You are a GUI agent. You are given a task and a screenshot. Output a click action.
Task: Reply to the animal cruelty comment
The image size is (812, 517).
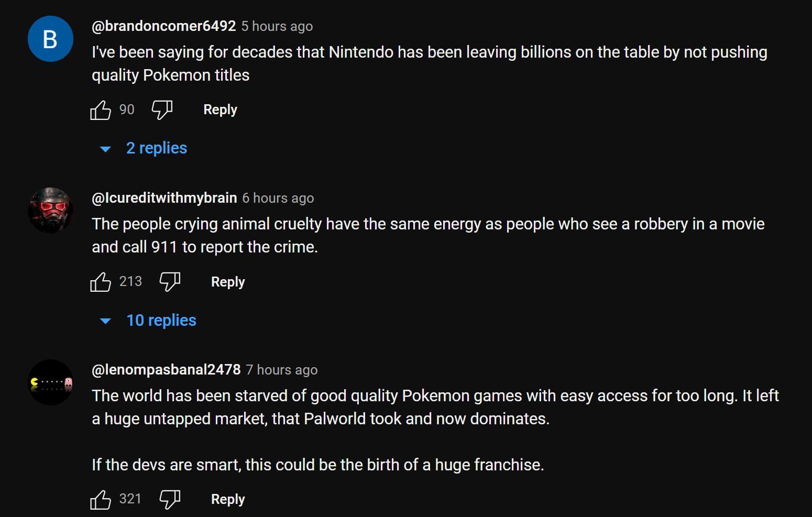pos(228,282)
